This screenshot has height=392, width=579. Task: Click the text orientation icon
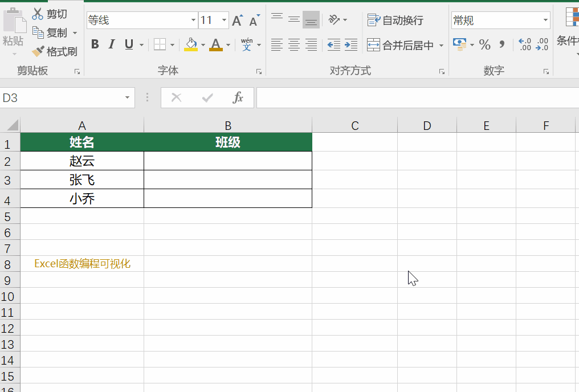coord(334,19)
